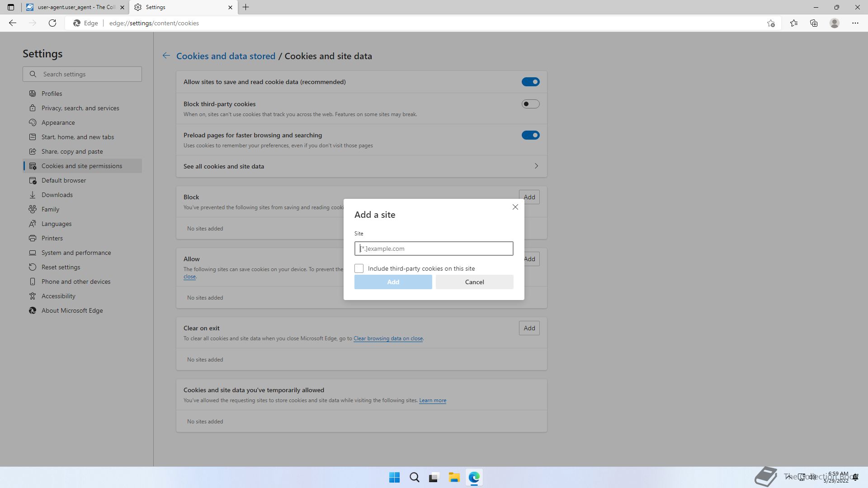The height and width of the screenshot is (488, 868).
Task: Toggle Block third-party cookies switch
Action: (x=530, y=104)
